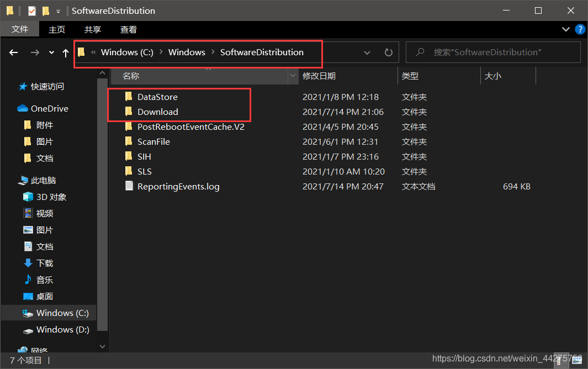
Task: Sort by the 名称 column header
Action: click(x=199, y=76)
